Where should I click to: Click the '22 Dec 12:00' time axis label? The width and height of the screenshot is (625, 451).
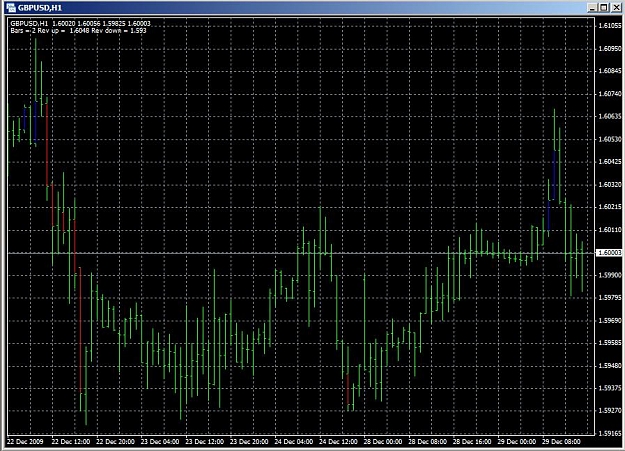[71, 442]
